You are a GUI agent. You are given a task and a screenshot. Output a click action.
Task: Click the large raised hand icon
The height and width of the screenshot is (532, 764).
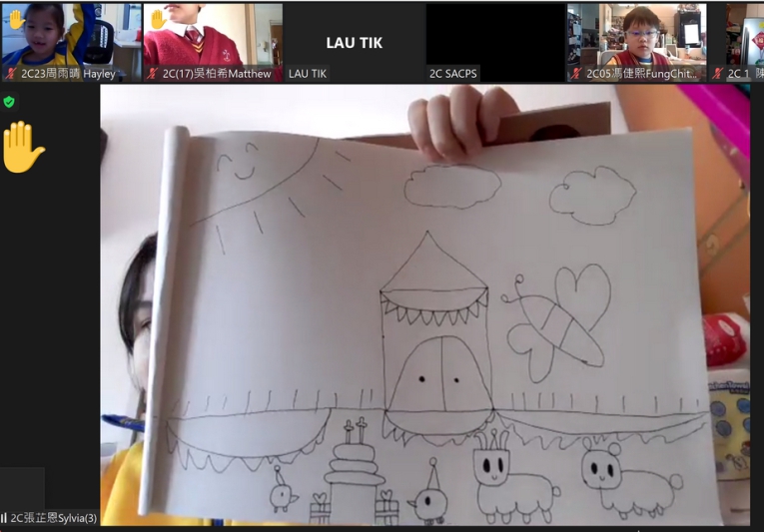point(22,148)
